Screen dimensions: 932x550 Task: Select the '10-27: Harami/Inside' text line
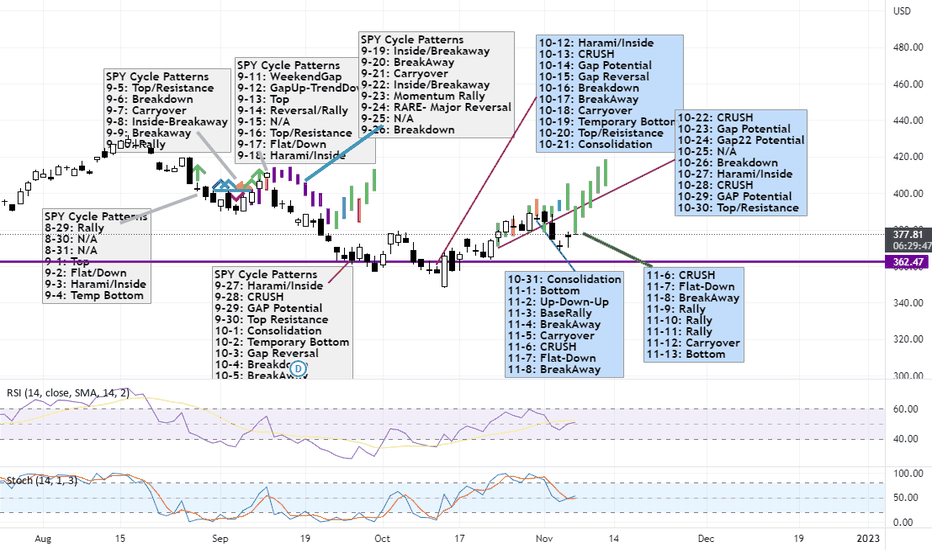click(735, 174)
